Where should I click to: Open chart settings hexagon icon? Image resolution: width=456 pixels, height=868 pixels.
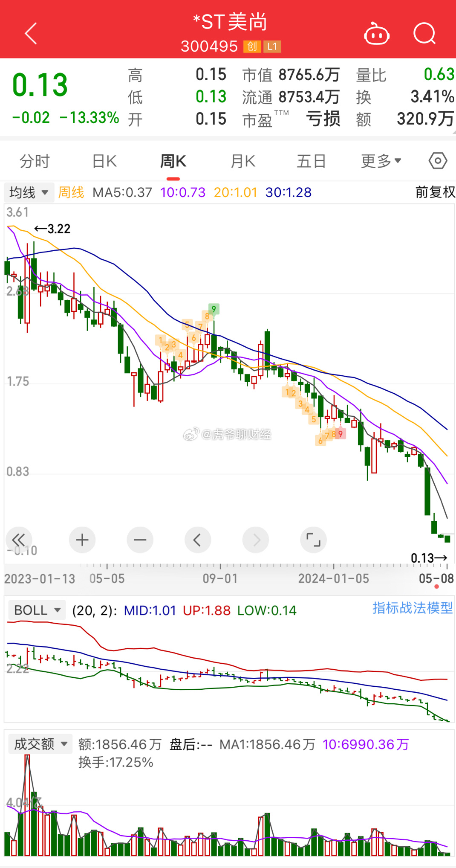[438, 161]
